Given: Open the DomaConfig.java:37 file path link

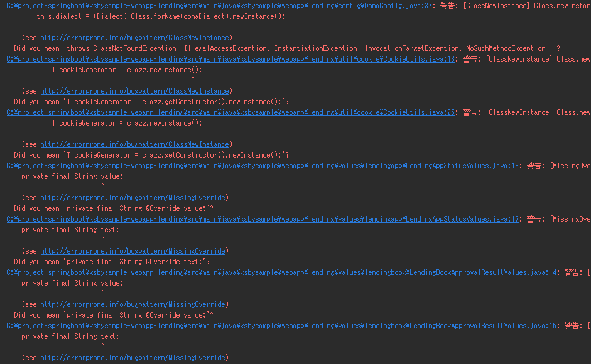Looking at the screenshot, I should [219, 6].
